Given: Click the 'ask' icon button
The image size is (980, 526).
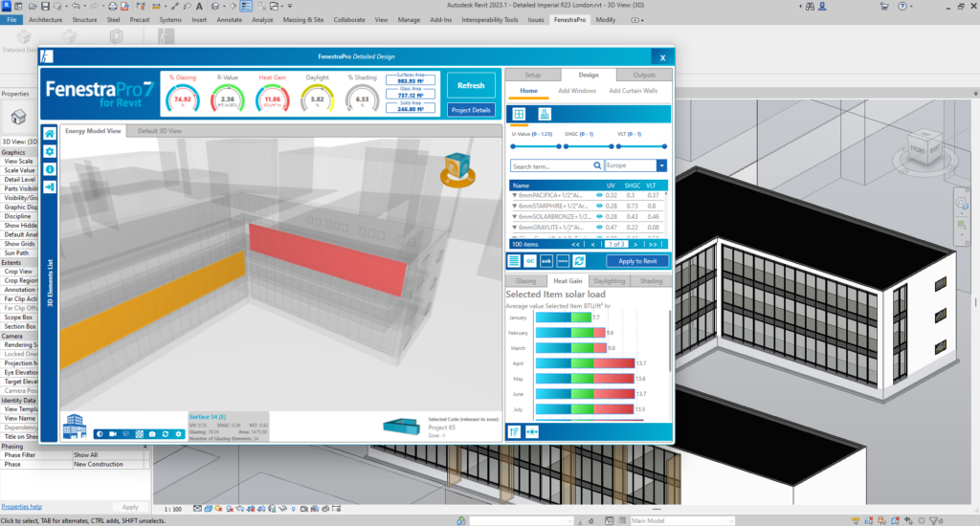Looking at the screenshot, I should coord(546,261).
